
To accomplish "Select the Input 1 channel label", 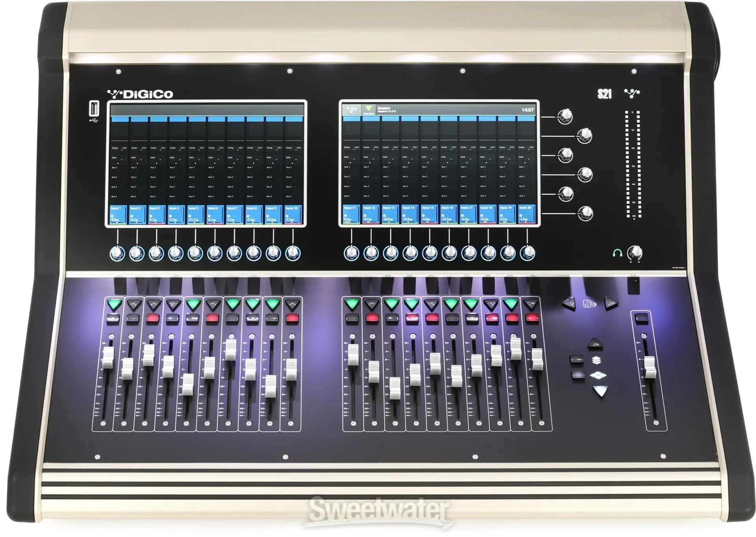I will 115,208.
